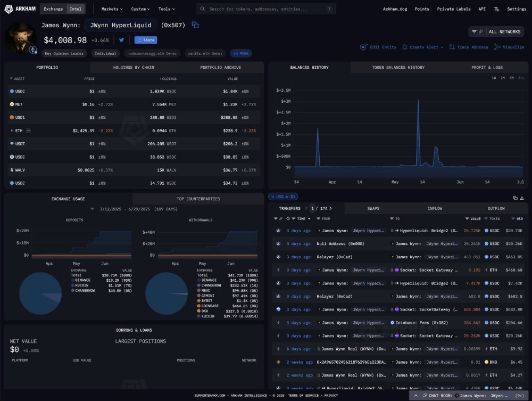Click the Arkham logo in the header

click(20, 9)
